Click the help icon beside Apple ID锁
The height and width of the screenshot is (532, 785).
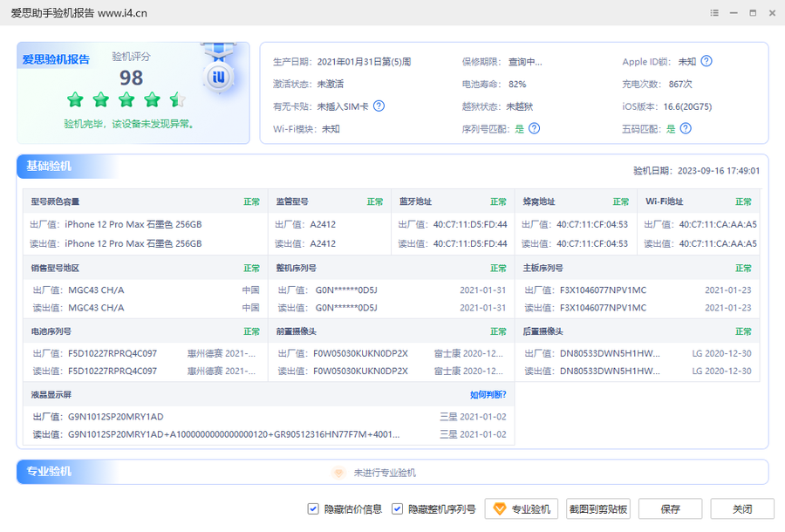(706, 61)
